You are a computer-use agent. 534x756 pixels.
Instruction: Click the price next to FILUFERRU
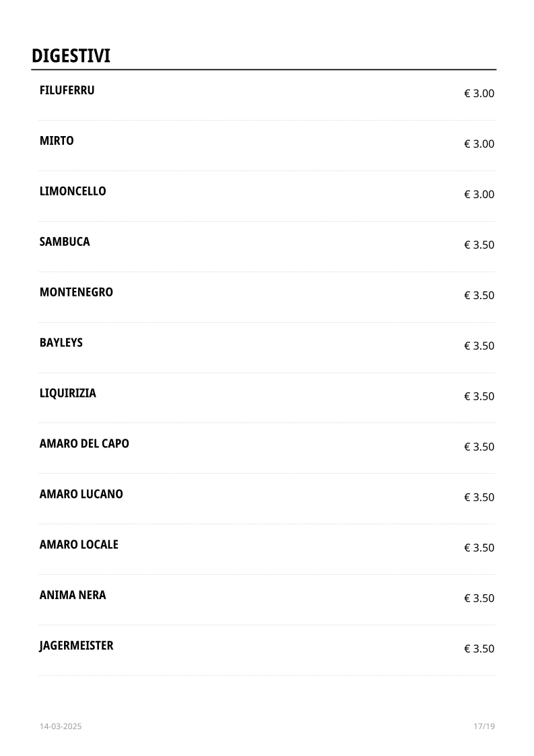[x=479, y=94]
